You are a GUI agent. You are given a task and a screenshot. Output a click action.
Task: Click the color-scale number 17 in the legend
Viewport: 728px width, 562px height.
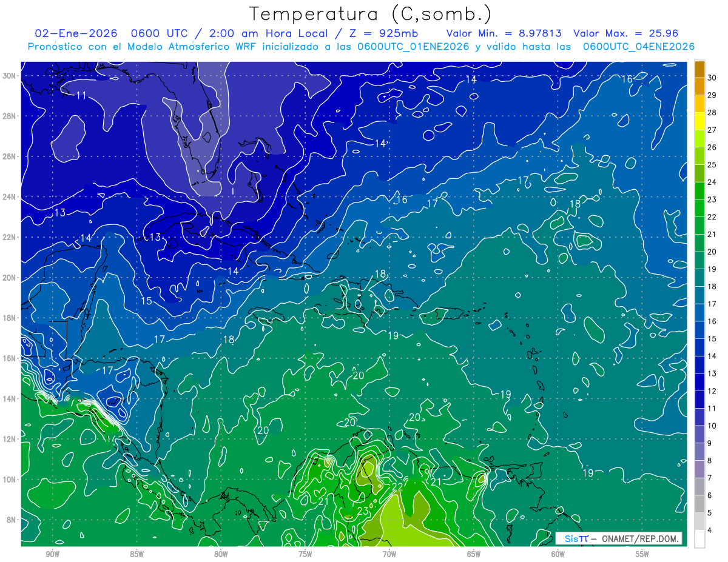713,304
